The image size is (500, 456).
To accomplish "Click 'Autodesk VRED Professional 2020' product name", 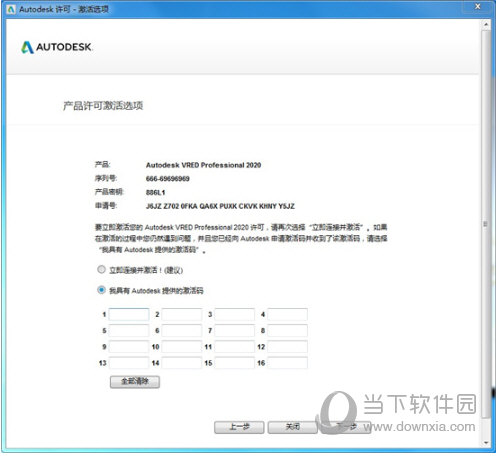I will click(x=203, y=165).
